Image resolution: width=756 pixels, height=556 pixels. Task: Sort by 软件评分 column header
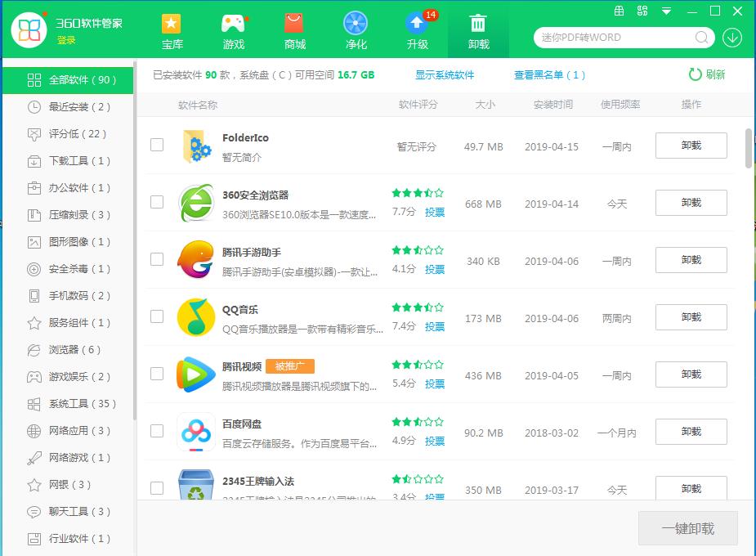418,105
